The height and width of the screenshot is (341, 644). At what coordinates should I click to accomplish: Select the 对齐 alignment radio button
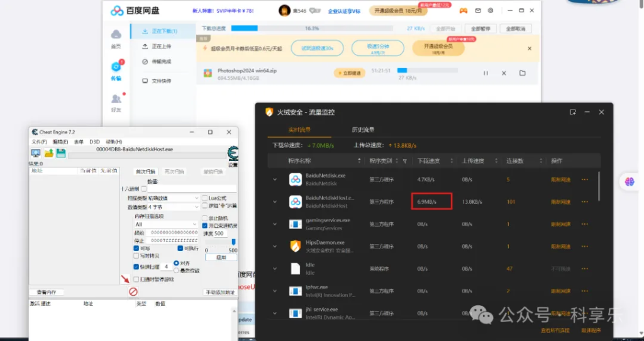176,263
